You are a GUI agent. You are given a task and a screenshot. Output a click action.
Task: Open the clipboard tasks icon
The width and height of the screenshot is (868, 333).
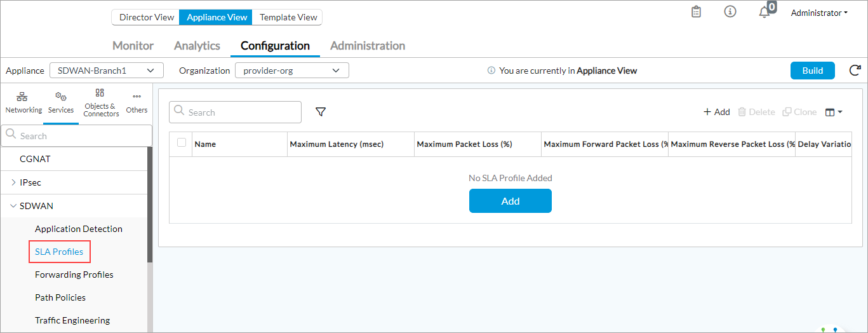[697, 11]
